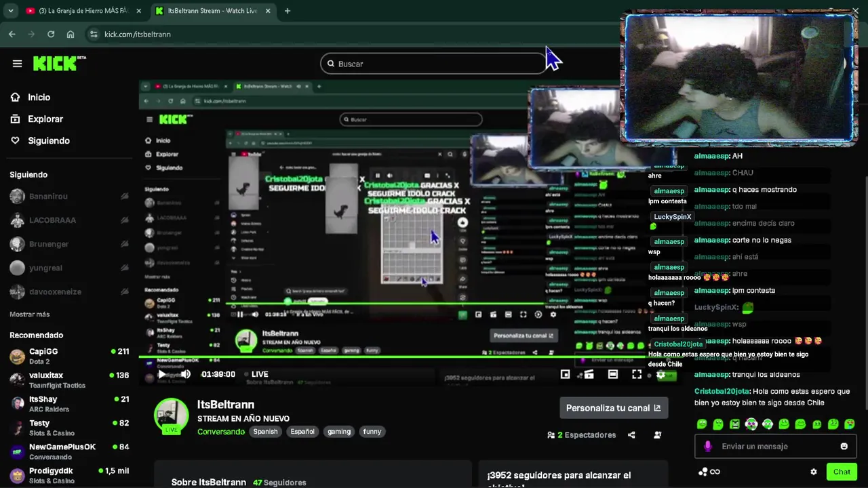Select the first green emote in chat
The width and height of the screenshot is (868, 488).
702,424
